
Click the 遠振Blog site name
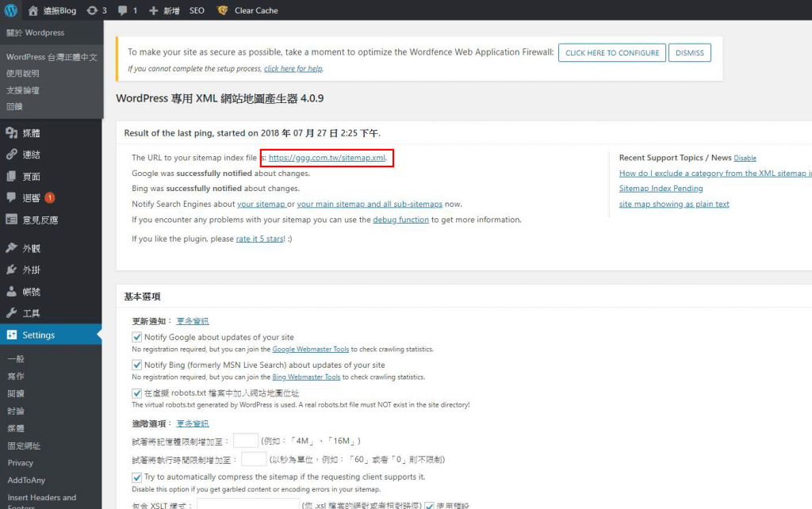pos(59,10)
